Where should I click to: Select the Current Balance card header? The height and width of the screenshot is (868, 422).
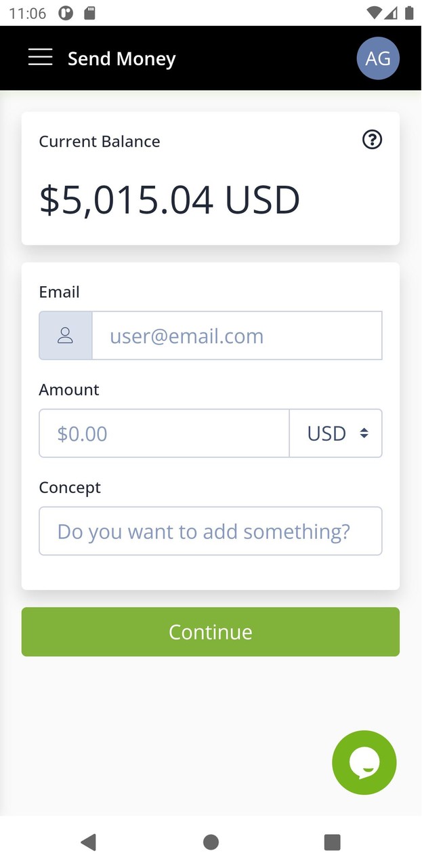point(100,141)
